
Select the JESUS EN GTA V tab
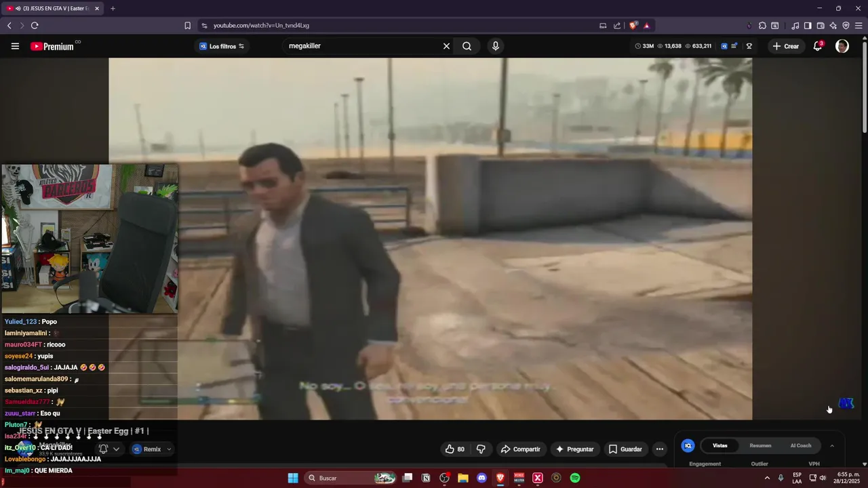pyautogui.click(x=51, y=8)
